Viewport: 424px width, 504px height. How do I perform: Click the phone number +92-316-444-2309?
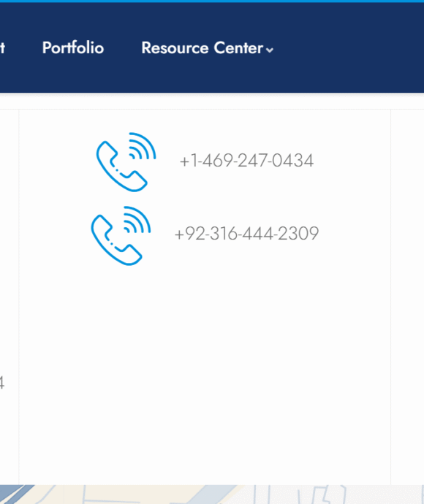tap(246, 233)
